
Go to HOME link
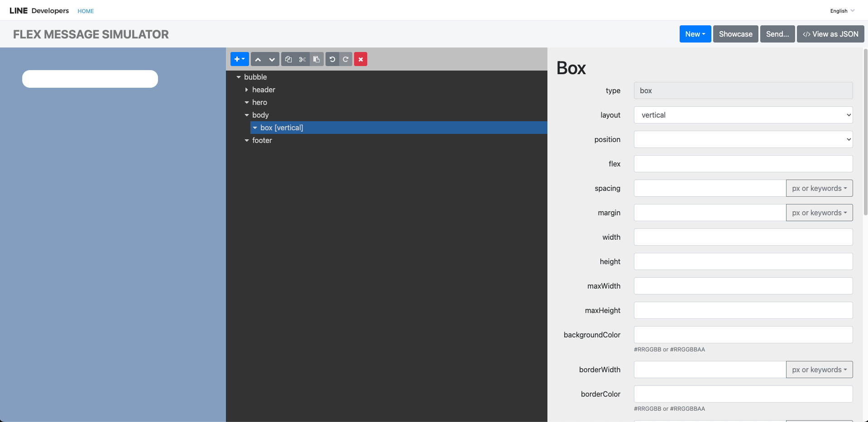[x=86, y=11]
